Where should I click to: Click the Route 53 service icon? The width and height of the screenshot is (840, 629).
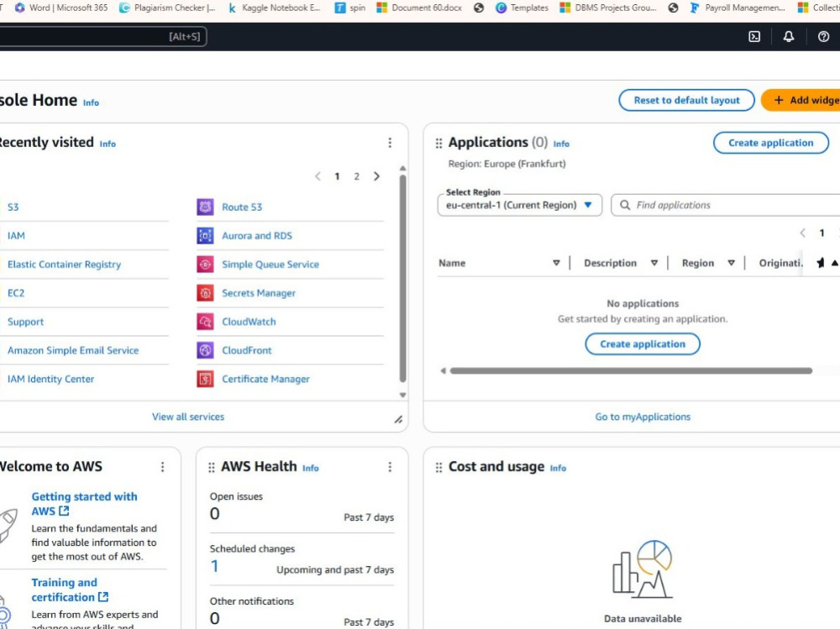[205, 207]
